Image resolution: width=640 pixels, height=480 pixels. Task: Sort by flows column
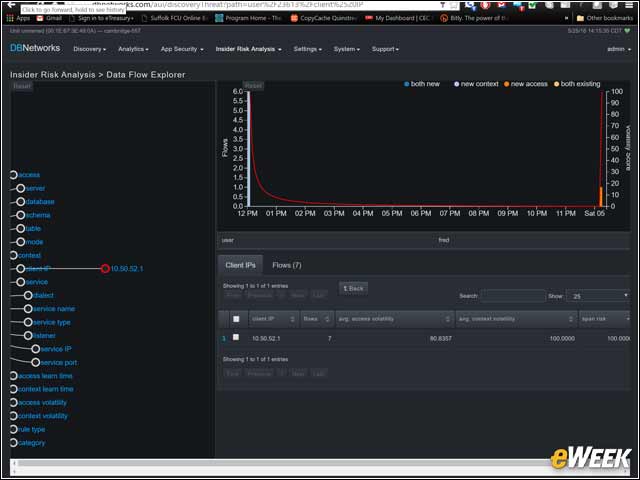[x=317, y=319]
